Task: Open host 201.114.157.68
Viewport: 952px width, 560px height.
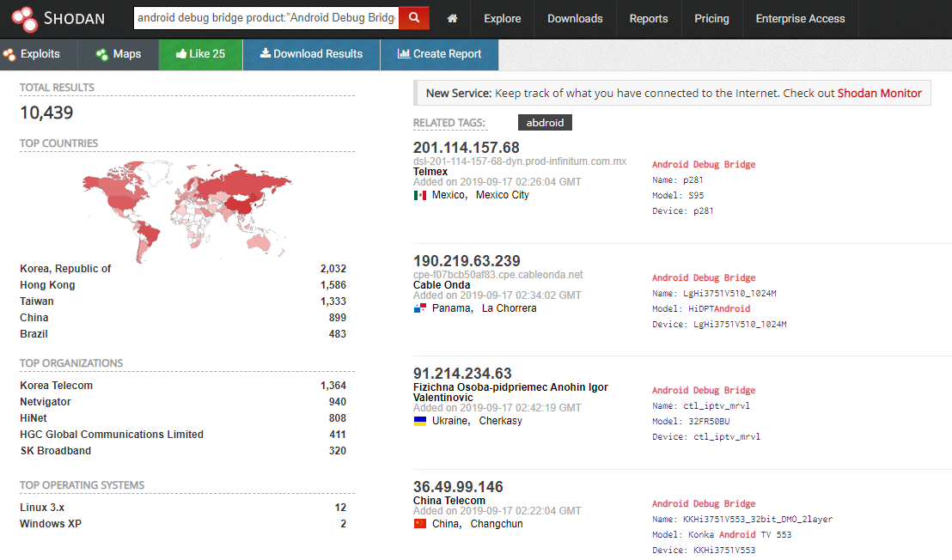Action: (467, 148)
